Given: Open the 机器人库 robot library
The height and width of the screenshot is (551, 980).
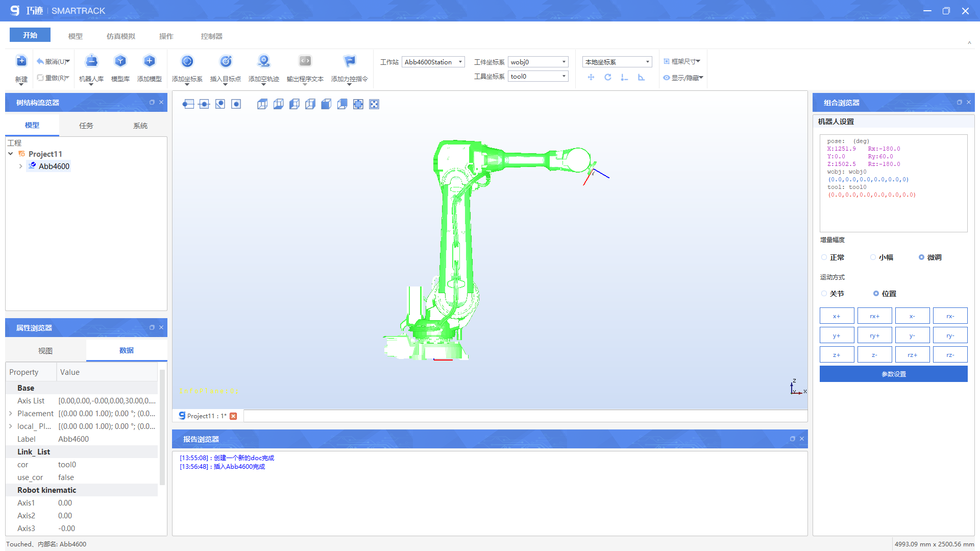Looking at the screenshot, I should tap(91, 61).
